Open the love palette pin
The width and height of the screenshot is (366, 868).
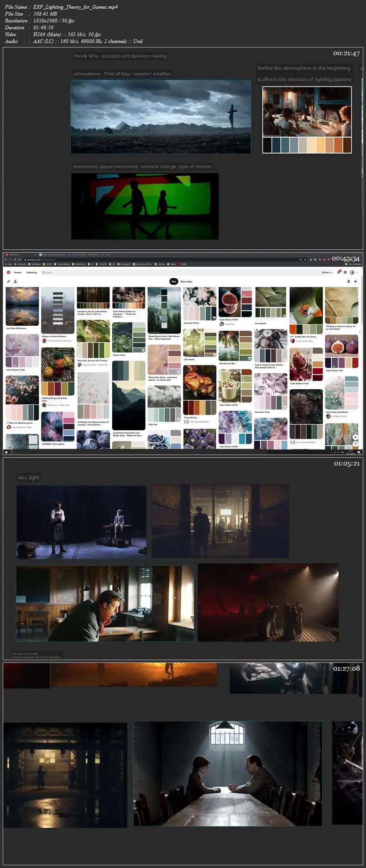[271, 302]
